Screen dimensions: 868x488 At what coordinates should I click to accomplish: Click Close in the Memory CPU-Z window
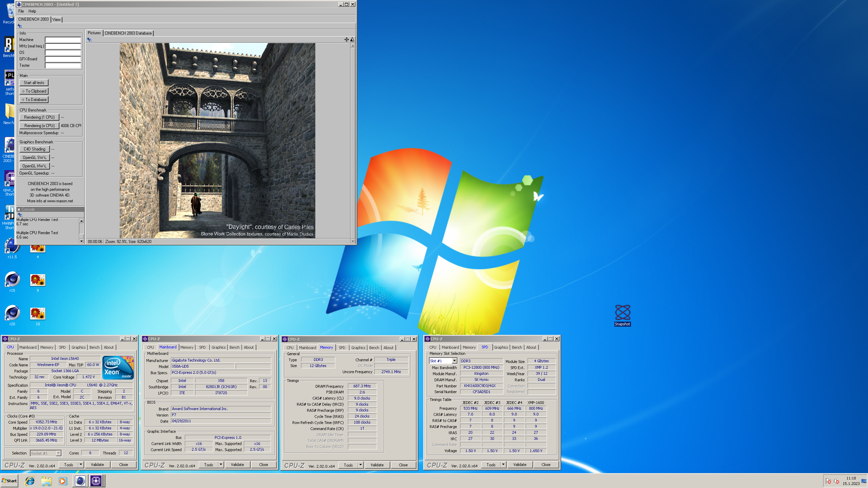pos(403,465)
